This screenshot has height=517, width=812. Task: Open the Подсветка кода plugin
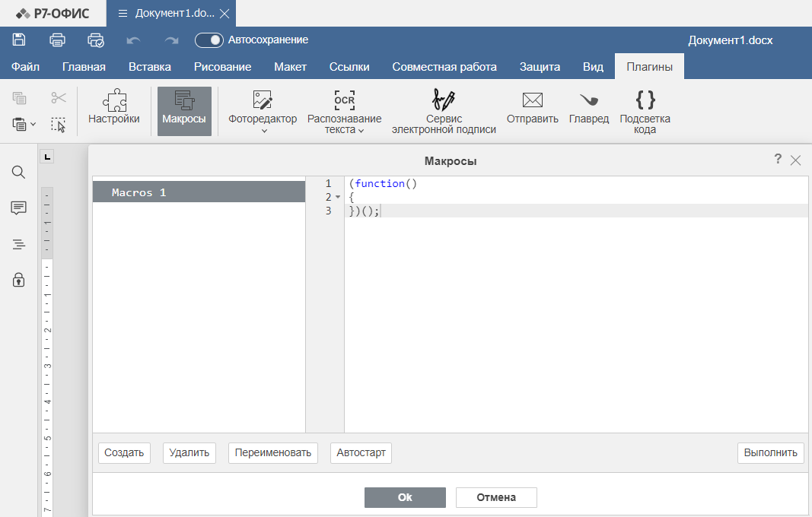pos(645,100)
